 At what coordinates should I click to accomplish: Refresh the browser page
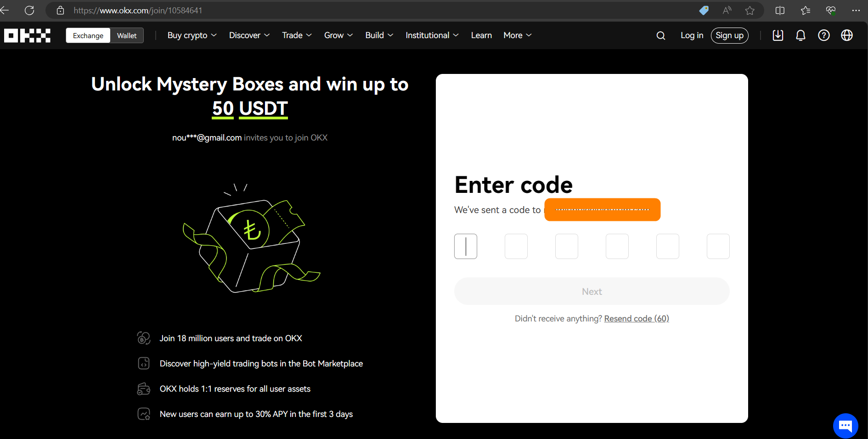pos(29,10)
